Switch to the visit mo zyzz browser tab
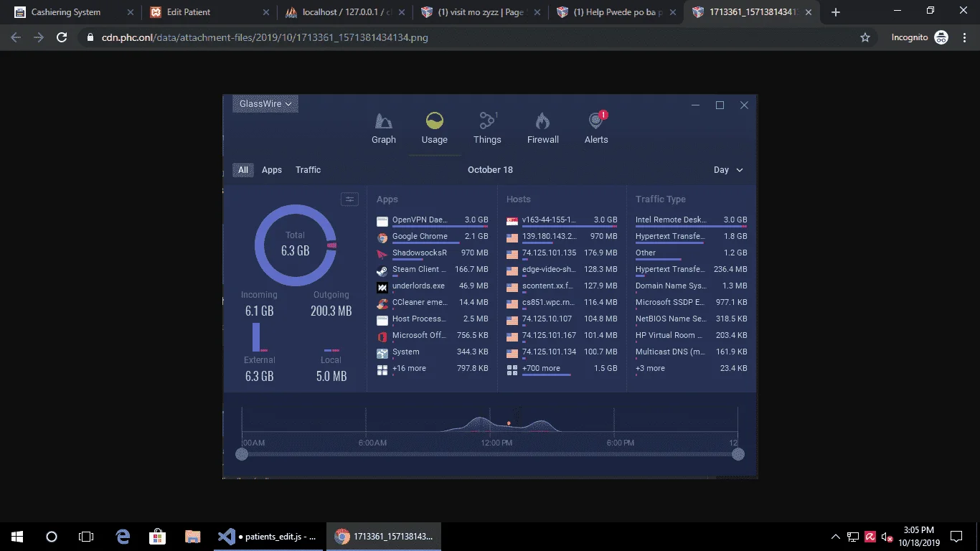Screen dimensions: 980x551 (482, 12)
